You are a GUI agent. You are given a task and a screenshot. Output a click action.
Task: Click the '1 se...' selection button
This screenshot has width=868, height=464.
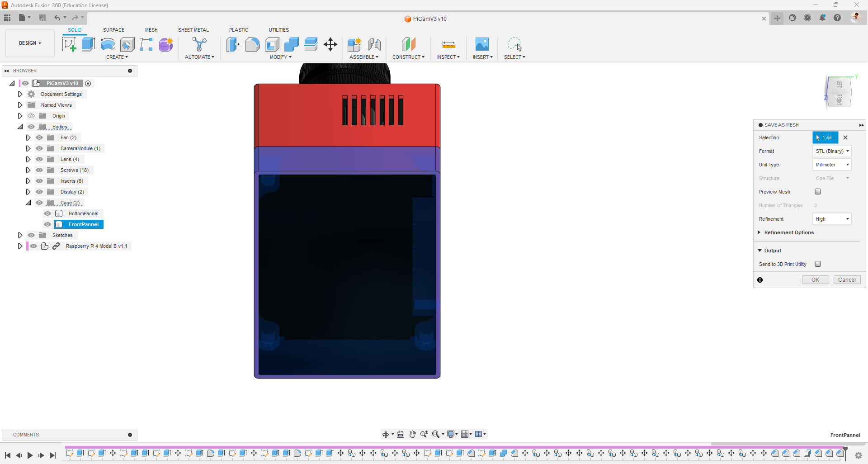(x=826, y=137)
